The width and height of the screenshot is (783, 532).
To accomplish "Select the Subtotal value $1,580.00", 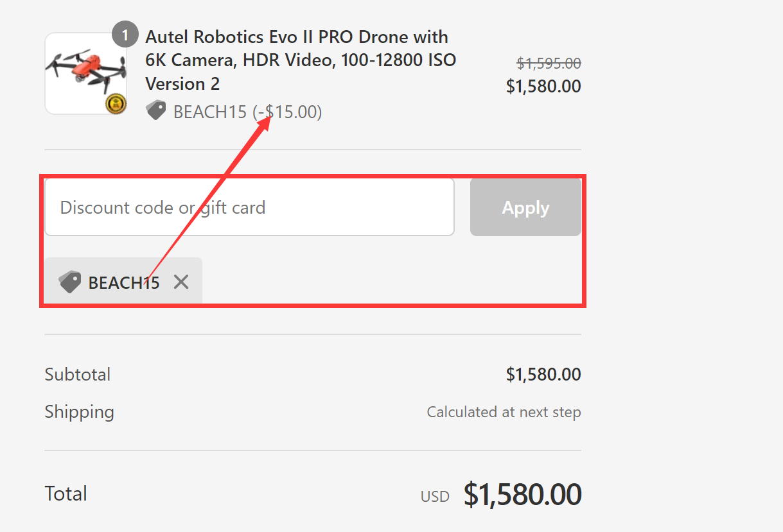I will click(544, 374).
